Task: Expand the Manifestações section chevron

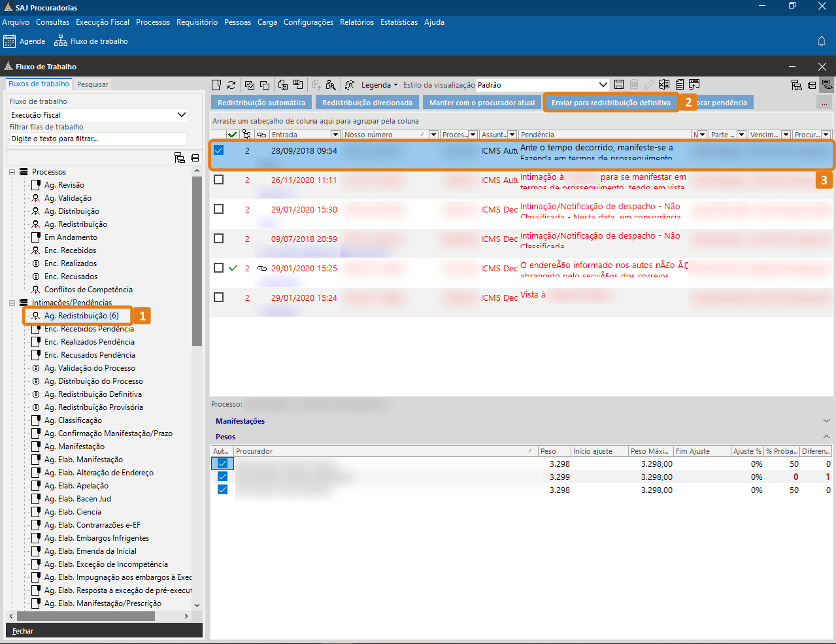Action: point(826,421)
